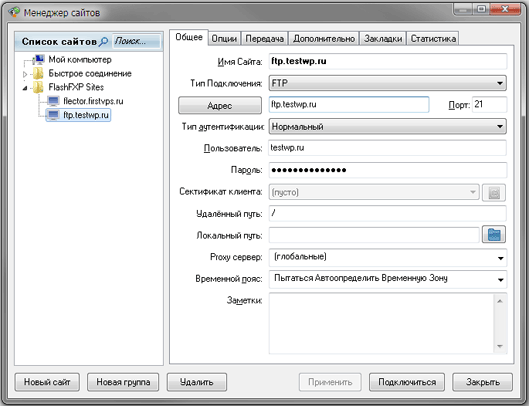The width and height of the screenshot is (529, 406).
Task: Click the Порт field with 21
Action: point(489,105)
